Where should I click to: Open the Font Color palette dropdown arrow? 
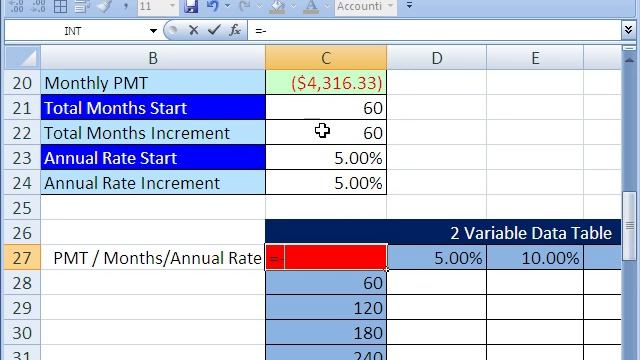coord(327,6)
